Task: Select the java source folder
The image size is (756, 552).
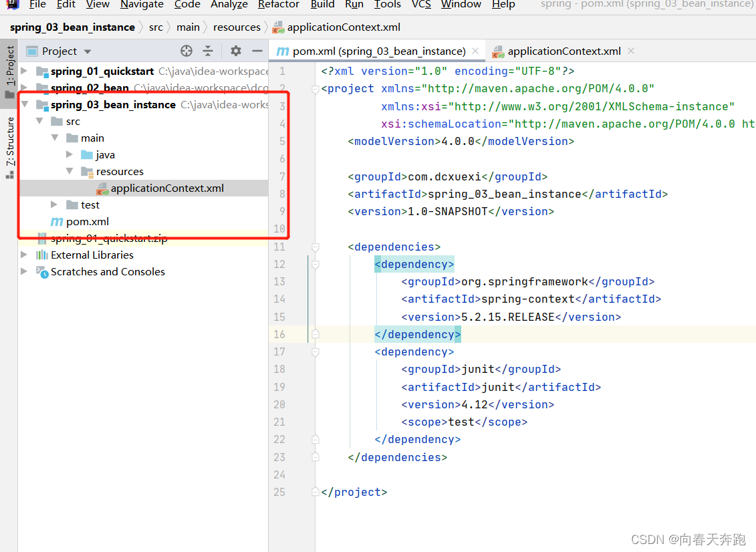Action: 105,155
